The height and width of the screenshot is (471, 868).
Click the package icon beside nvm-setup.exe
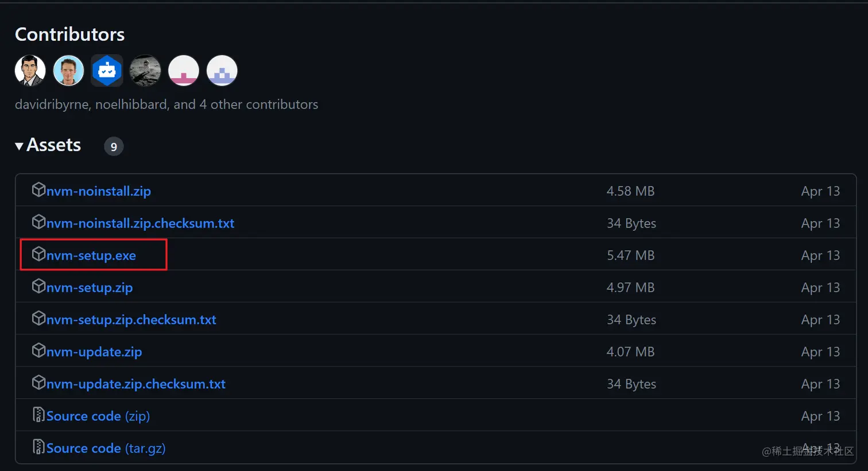pos(38,254)
